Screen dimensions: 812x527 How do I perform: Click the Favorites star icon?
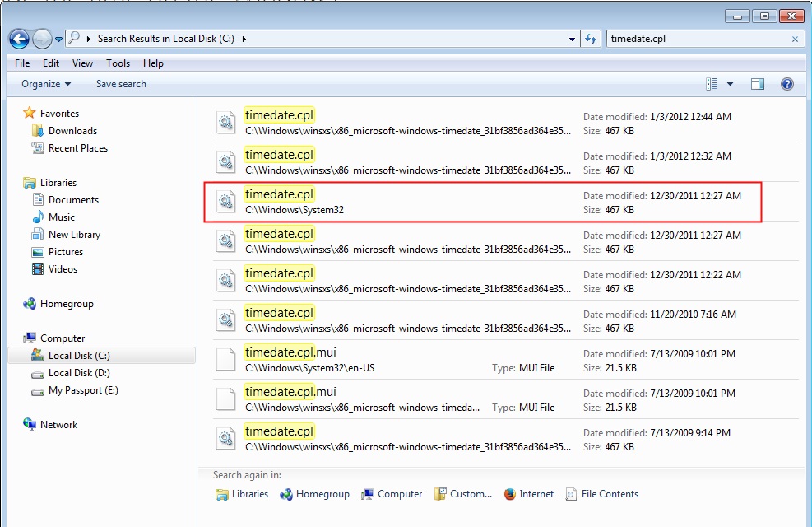pos(30,113)
